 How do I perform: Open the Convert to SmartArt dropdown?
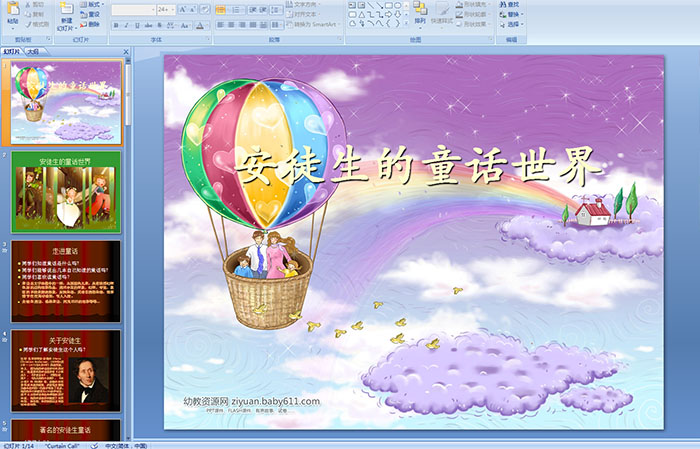click(x=313, y=24)
